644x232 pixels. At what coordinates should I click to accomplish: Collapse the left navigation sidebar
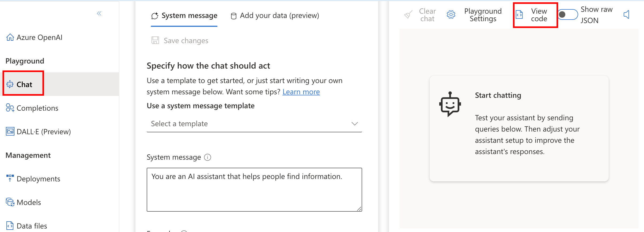click(x=99, y=13)
